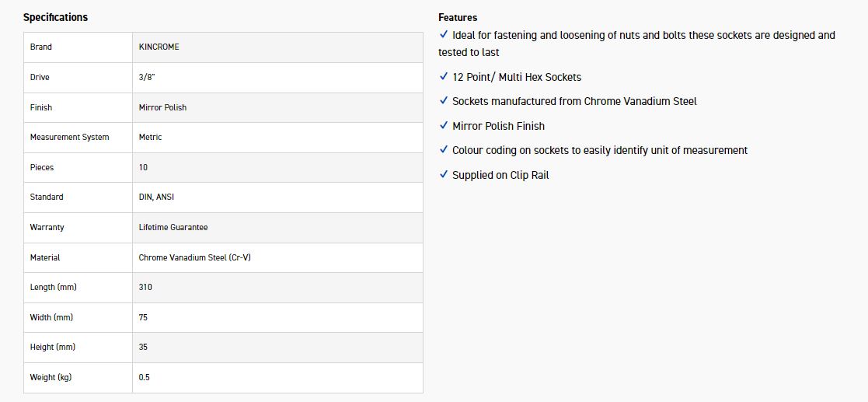Screen dimensions: 868x402
Task: Click the 'Specifications' heading
Action: [x=55, y=17]
